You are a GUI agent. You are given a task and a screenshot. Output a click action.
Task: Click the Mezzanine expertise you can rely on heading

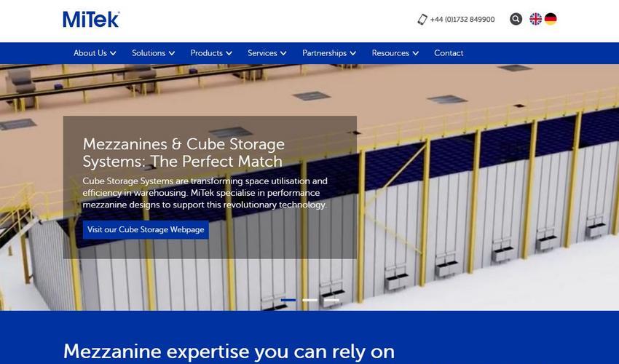click(229, 351)
